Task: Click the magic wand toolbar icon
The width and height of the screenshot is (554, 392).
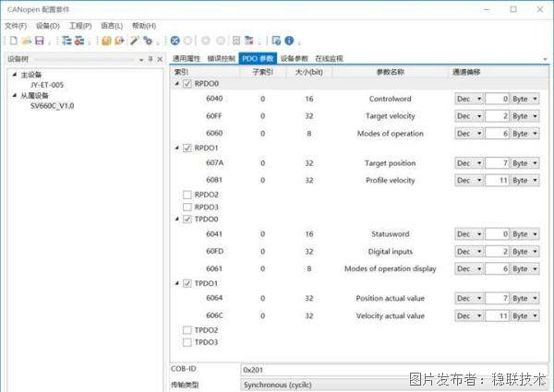Action: pos(134,41)
